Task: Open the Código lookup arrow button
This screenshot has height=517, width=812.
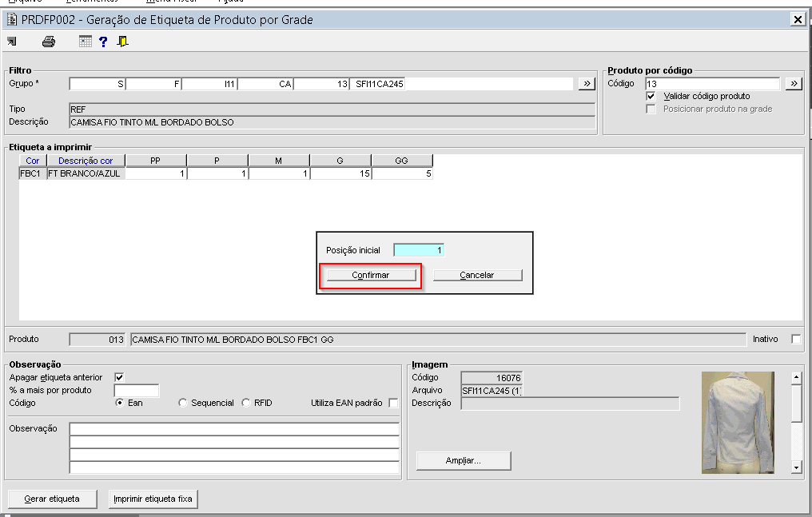Action: pyautogui.click(x=794, y=83)
